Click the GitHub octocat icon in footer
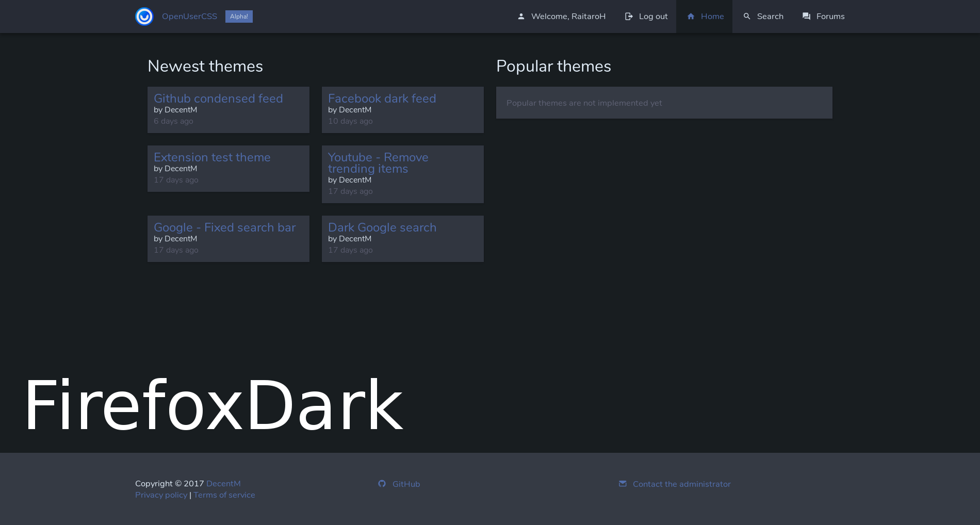This screenshot has height=525, width=980. (x=382, y=484)
